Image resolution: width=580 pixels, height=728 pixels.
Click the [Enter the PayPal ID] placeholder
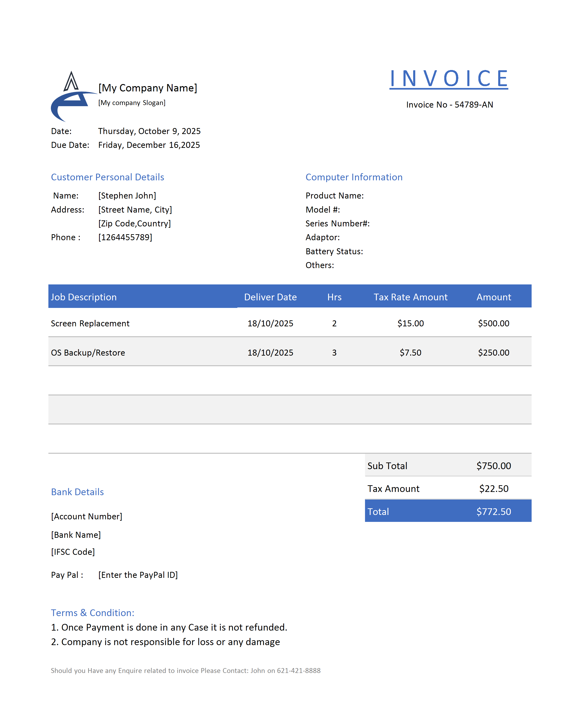(x=138, y=575)
